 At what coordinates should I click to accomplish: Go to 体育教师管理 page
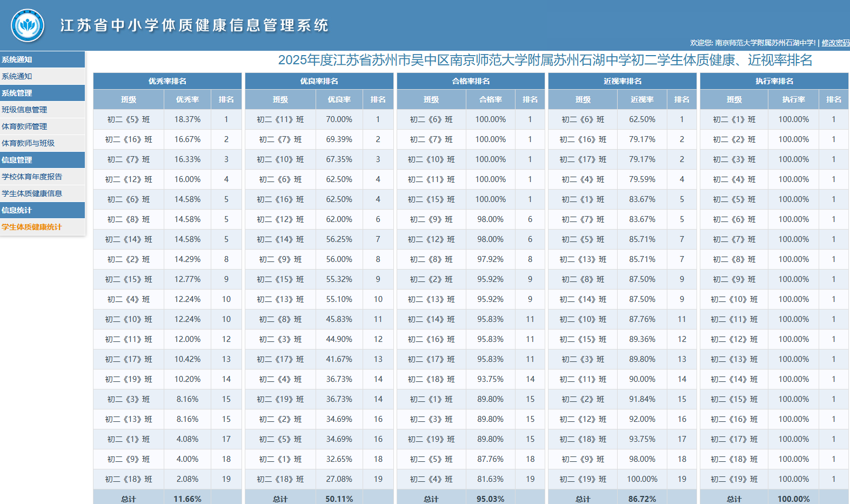(24, 126)
